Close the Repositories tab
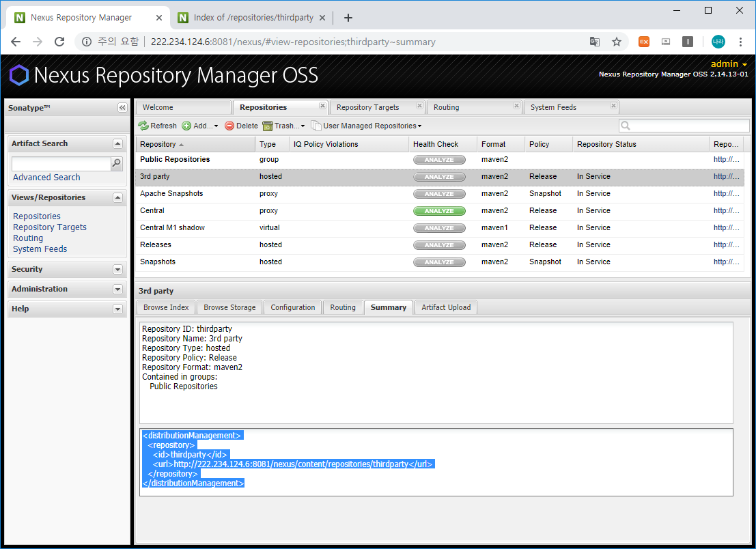This screenshot has width=756, height=549. tap(322, 106)
